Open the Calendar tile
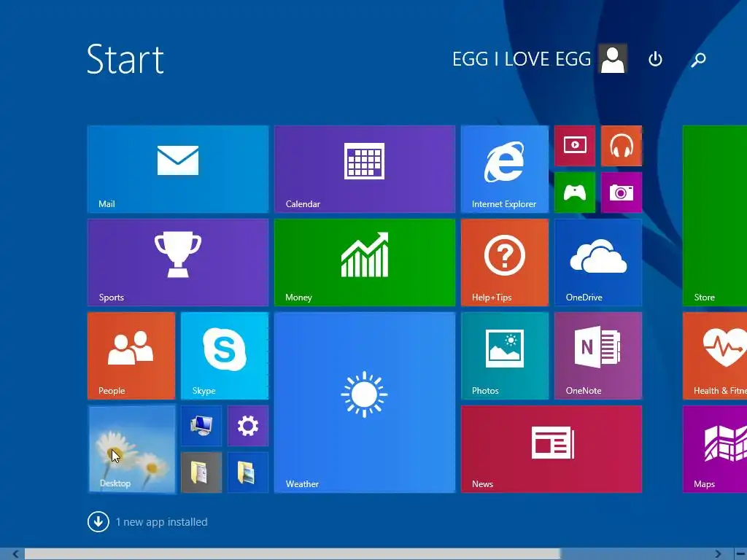 tap(365, 169)
